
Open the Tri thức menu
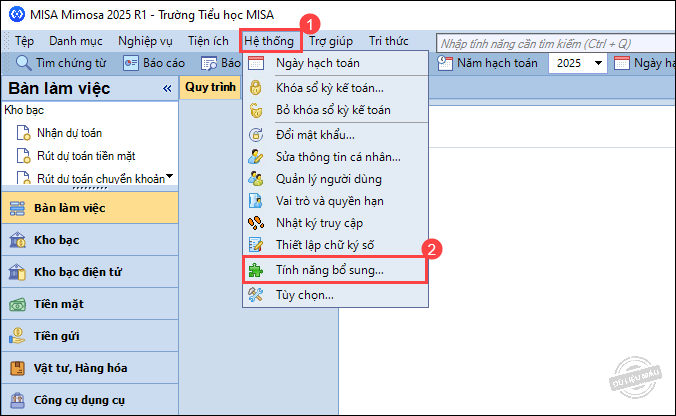tap(388, 41)
